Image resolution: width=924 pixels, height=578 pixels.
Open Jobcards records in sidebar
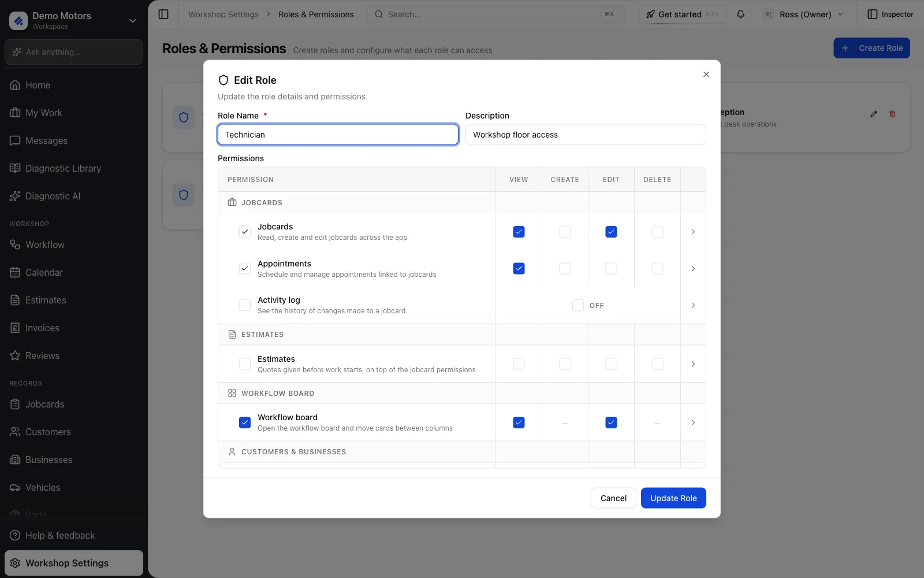coord(74,404)
